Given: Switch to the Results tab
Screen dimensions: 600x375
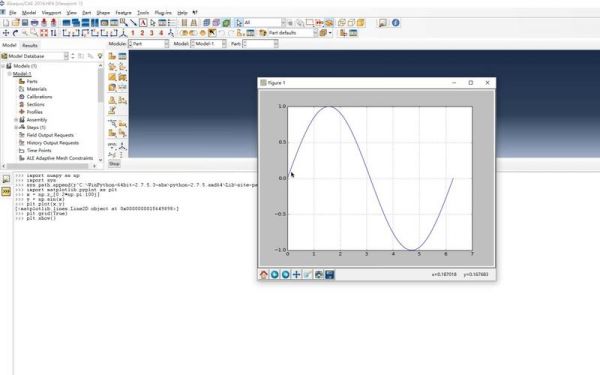Looking at the screenshot, I should click(x=30, y=45).
